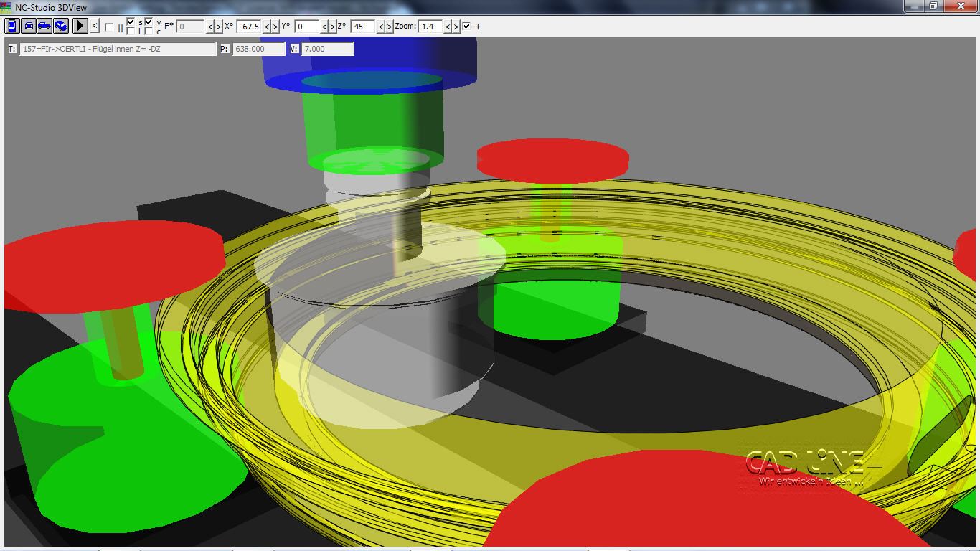Viewport: 980px width, 551px height.
Task: Click the V: feed value field showing 7.000
Action: [x=326, y=49]
